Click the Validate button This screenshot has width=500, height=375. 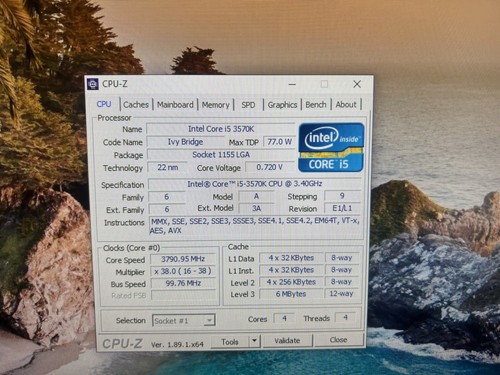coord(287,340)
